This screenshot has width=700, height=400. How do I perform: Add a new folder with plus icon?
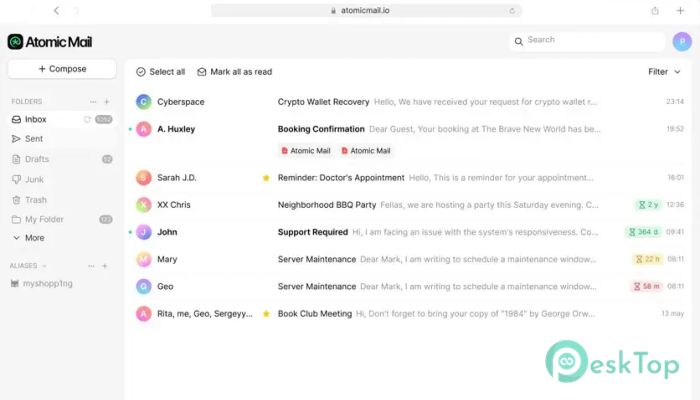(x=107, y=102)
